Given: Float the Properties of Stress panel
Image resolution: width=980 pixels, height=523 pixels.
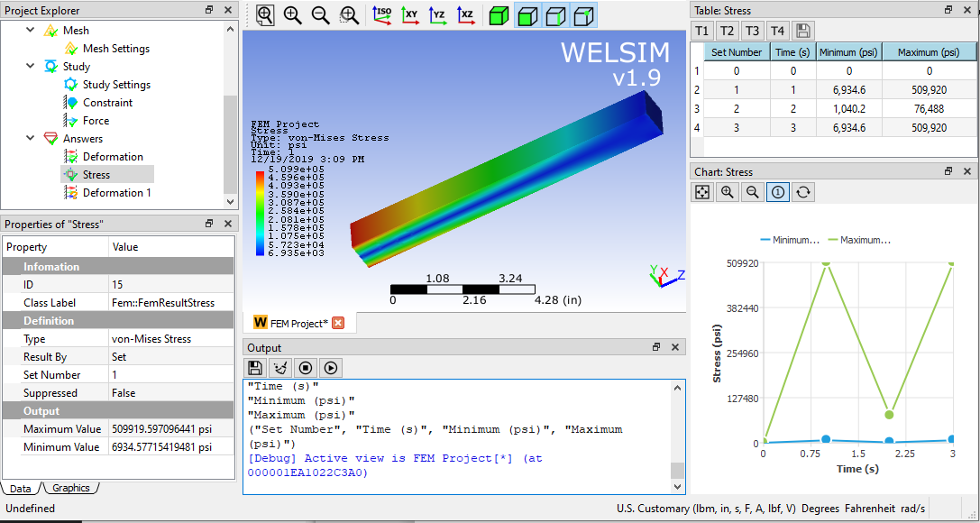Looking at the screenshot, I should [209, 224].
